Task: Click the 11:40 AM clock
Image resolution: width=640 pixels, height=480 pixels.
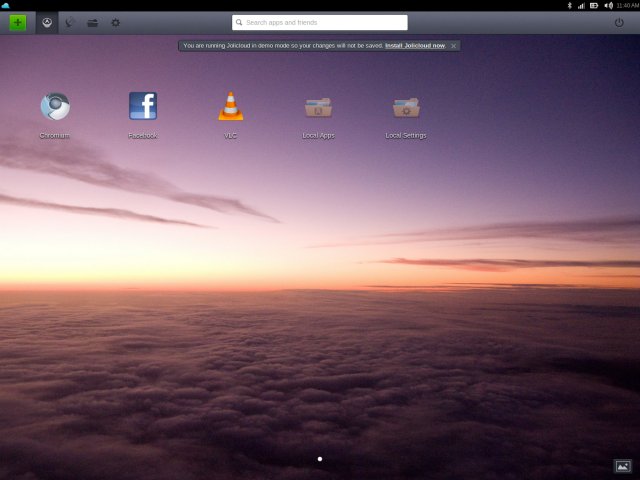Action: 628,5
